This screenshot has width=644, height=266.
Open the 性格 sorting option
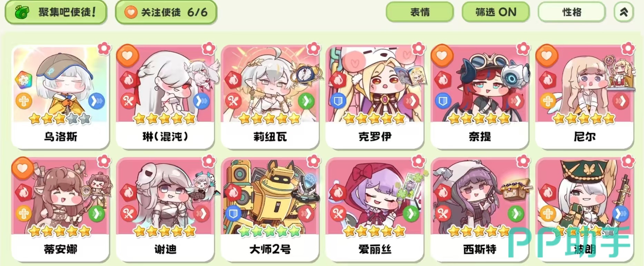572,12
